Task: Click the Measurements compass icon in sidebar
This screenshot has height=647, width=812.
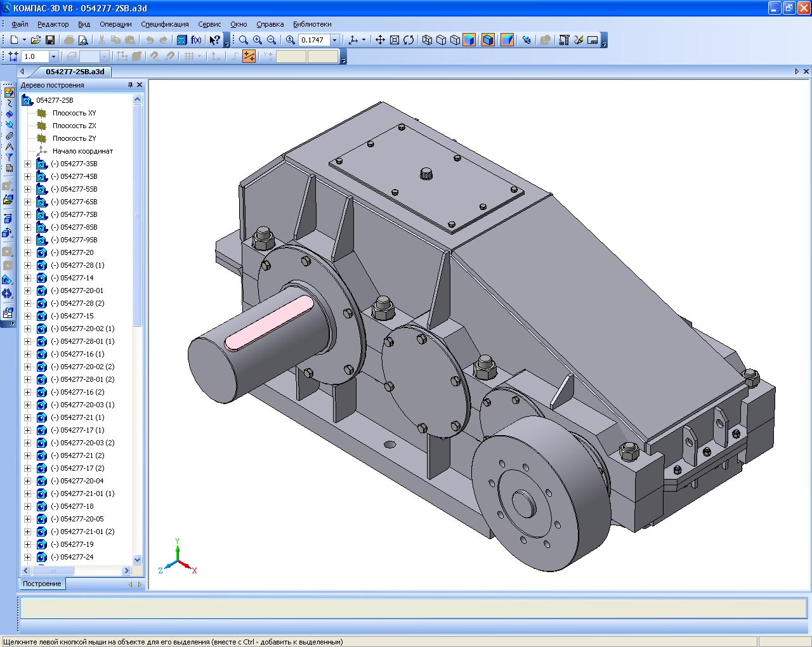Action: click(x=9, y=147)
